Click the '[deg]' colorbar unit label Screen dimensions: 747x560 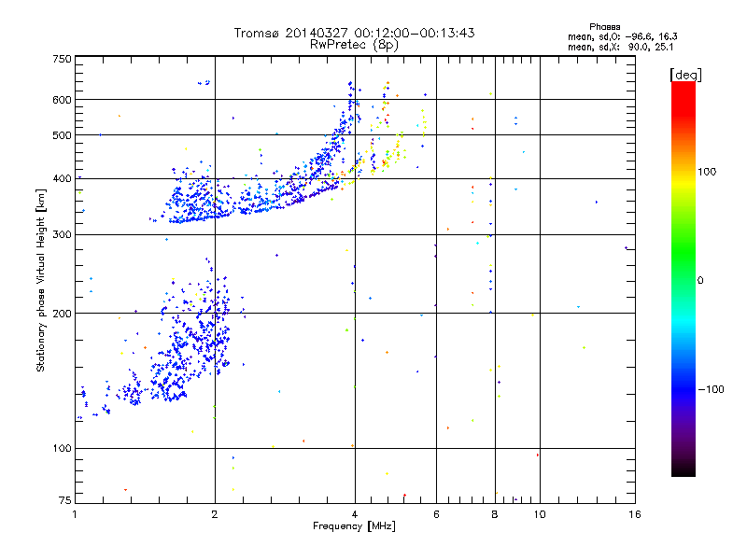[685, 75]
